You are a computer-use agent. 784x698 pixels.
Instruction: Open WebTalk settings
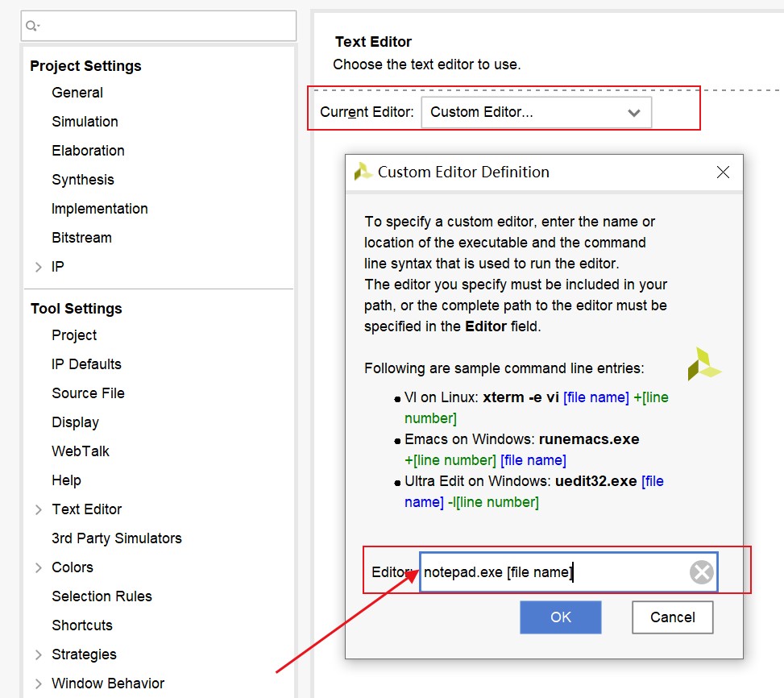point(80,451)
